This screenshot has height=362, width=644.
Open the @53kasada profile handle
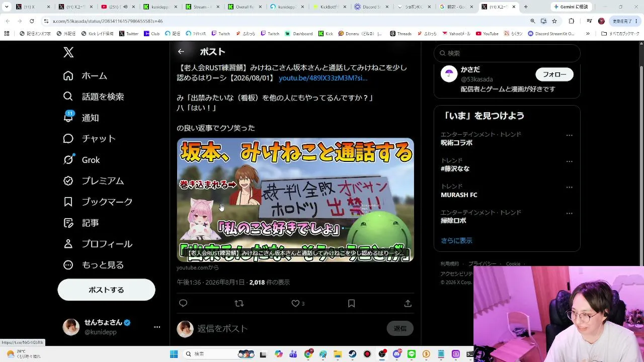pyautogui.click(x=476, y=79)
